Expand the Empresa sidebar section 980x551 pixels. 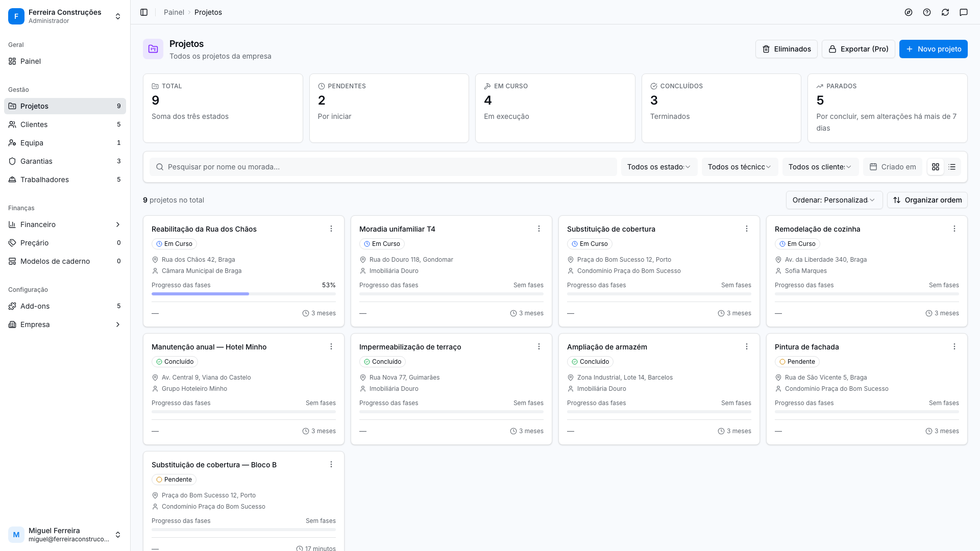point(65,324)
